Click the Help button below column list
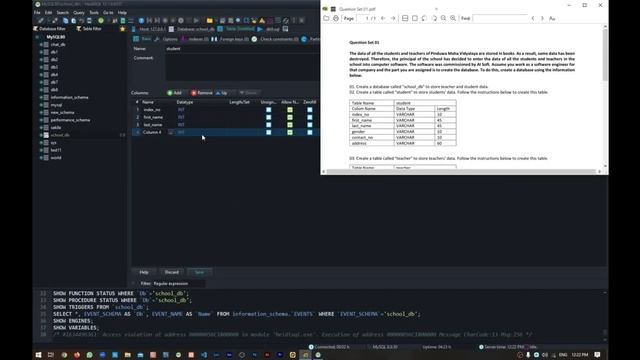 [x=144, y=272]
